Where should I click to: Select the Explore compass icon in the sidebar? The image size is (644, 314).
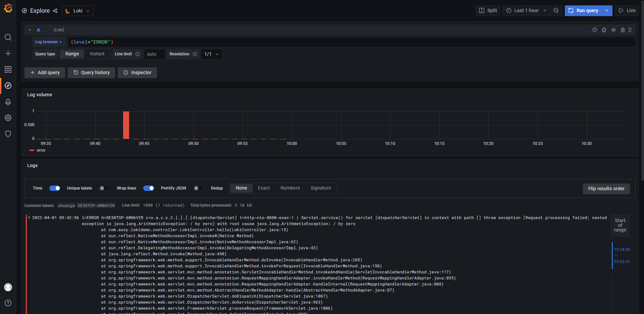click(8, 86)
